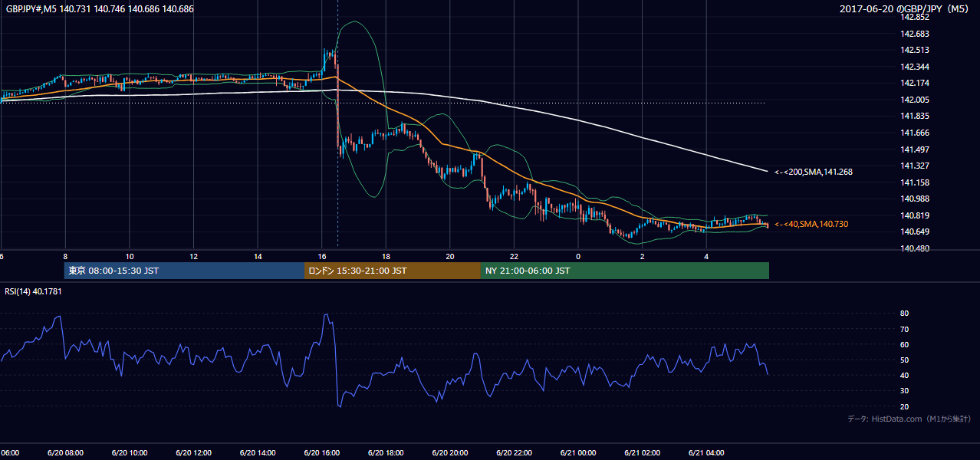The image size is (980, 460).
Task: Click the 142.513 price axis value
Action: click(916, 51)
